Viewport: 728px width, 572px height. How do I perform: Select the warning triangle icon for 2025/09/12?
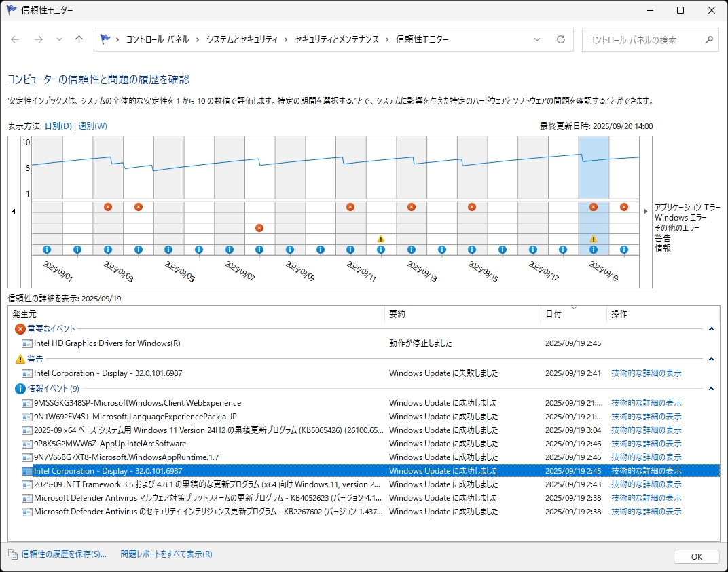pyautogui.click(x=381, y=239)
